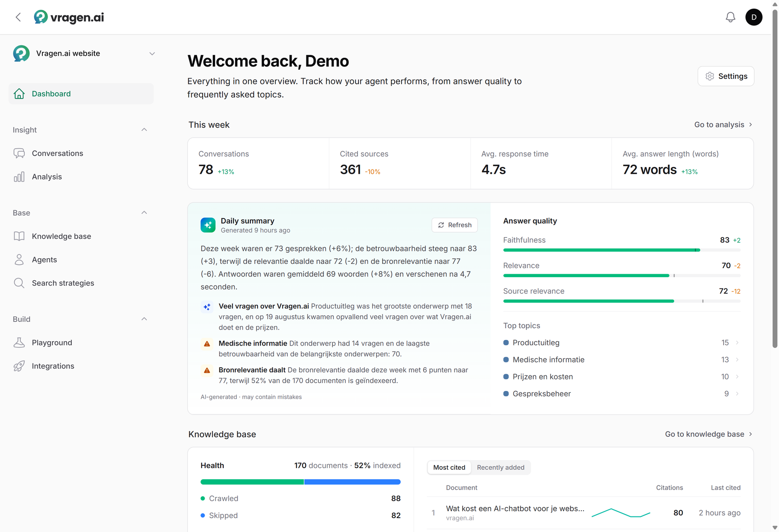The image size is (779, 532).
Task: Click the Last cited column header
Action: (x=725, y=488)
